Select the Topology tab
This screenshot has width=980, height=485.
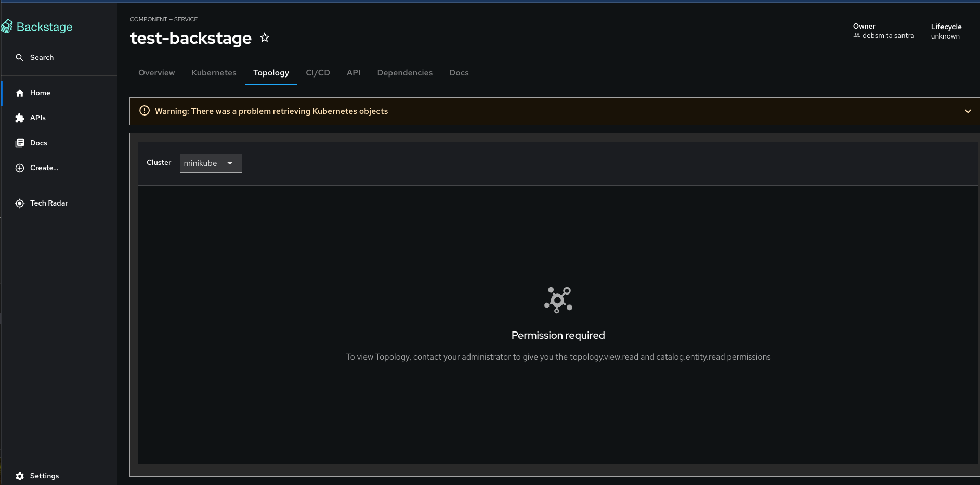coord(271,73)
